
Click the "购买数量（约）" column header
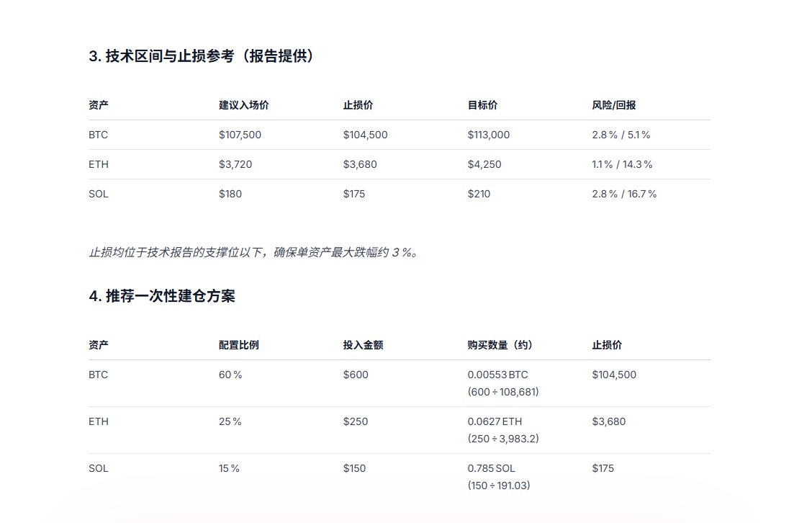500,345
